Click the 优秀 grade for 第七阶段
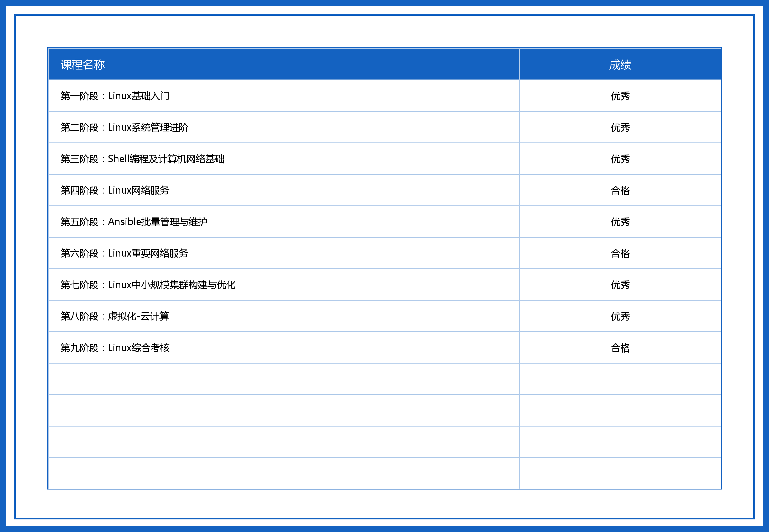Image resolution: width=769 pixels, height=532 pixels. coord(620,285)
